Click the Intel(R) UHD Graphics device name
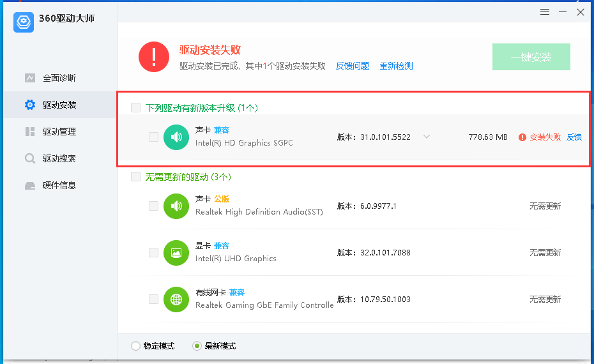Image resolution: width=594 pixels, height=364 pixels. coord(236,259)
